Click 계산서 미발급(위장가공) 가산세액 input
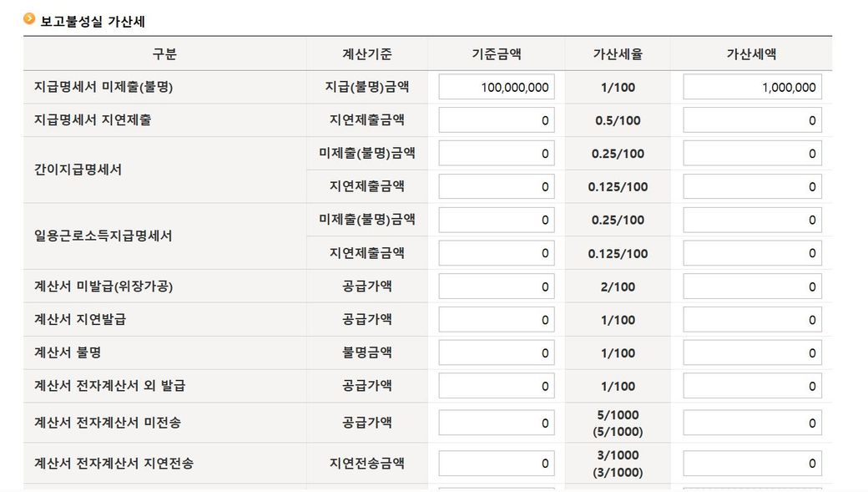Screen dimensions: 868x492 tap(752, 287)
